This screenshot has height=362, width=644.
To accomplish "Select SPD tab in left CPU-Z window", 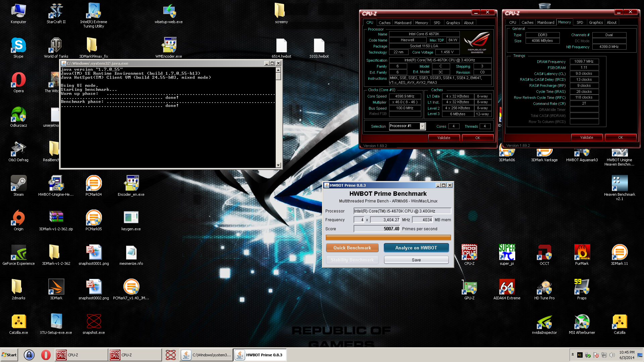I will (437, 23).
